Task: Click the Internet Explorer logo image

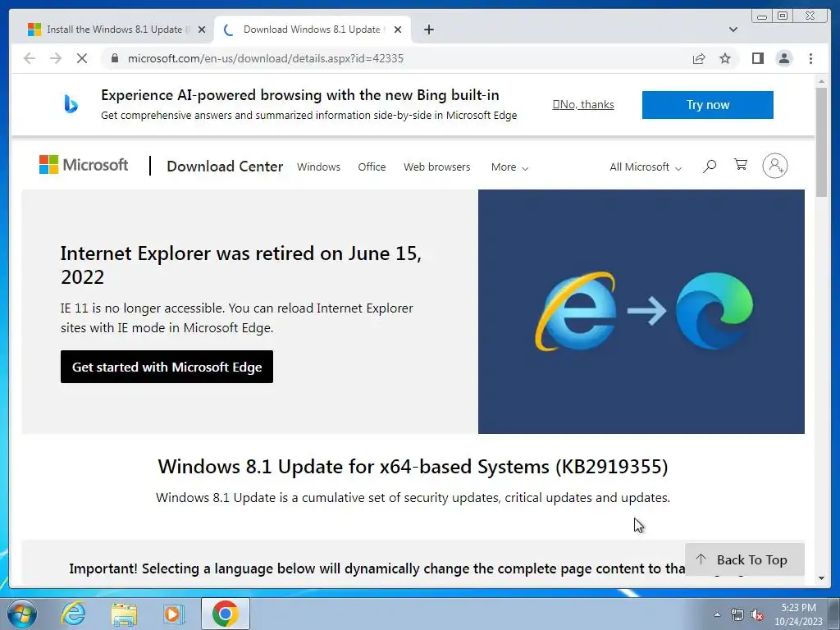Action: tap(577, 311)
